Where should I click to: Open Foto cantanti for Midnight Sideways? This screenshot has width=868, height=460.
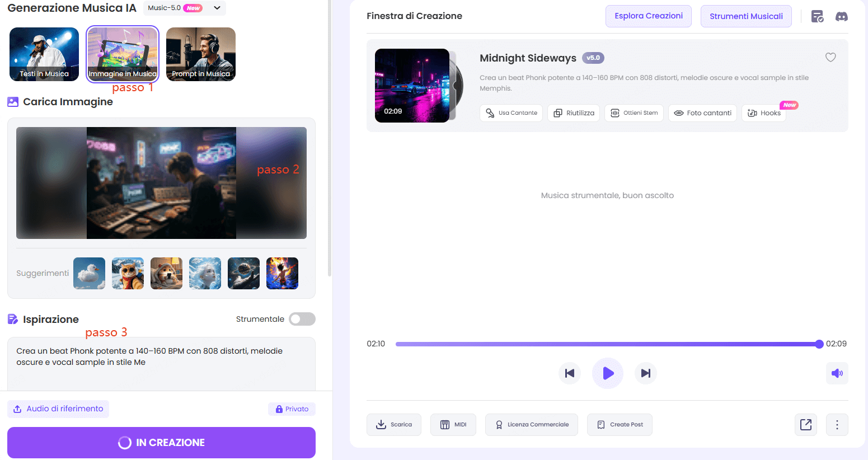702,112
